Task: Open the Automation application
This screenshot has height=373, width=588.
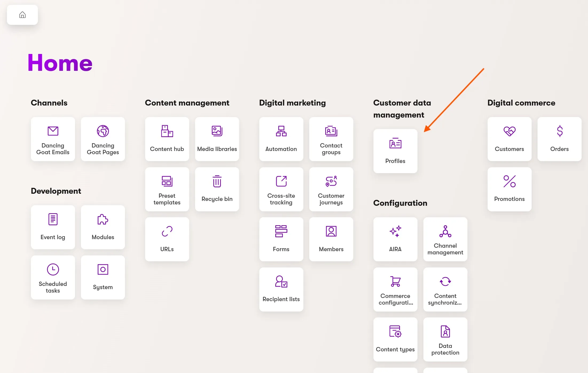Action: tap(281, 139)
